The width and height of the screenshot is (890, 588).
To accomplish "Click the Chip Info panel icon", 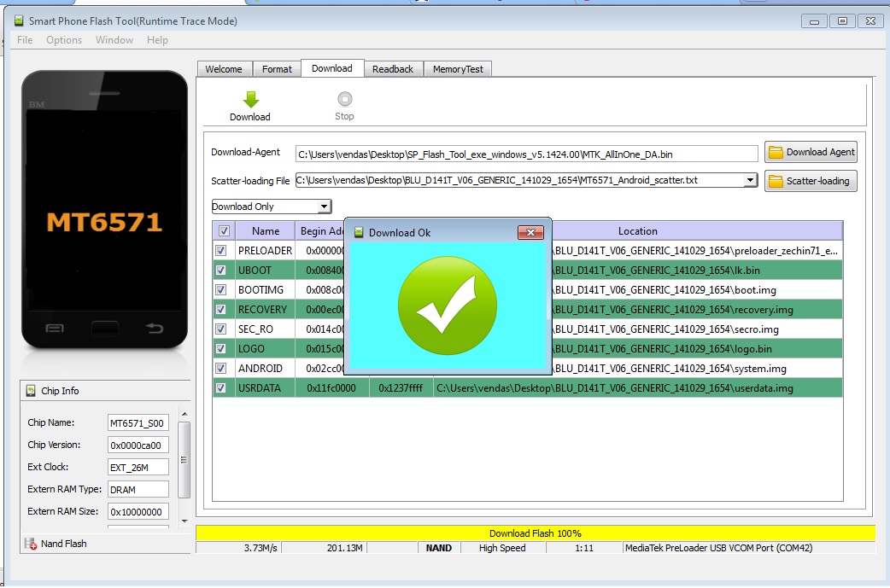I will coord(31,391).
